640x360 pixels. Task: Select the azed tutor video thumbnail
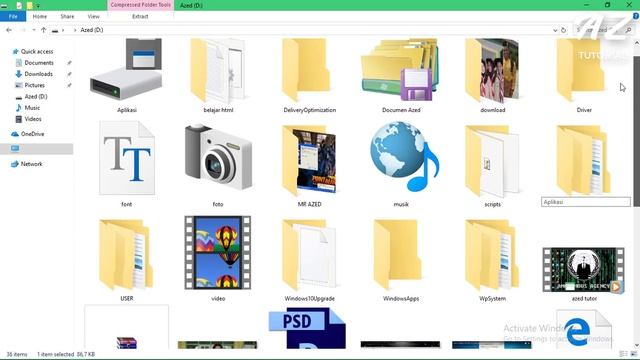pyautogui.click(x=584, y=270)
